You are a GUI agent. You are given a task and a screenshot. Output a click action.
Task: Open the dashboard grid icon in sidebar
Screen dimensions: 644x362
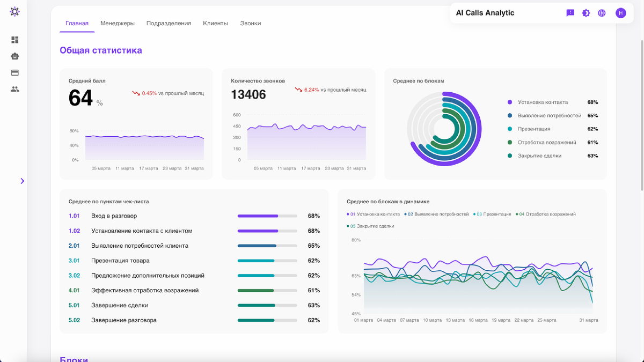(15, 40)
